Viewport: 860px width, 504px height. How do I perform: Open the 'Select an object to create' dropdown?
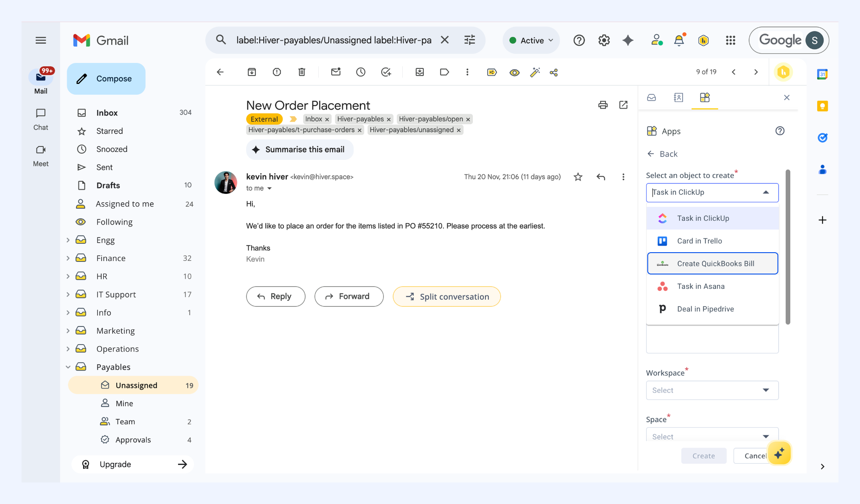(x=712, y=193)
